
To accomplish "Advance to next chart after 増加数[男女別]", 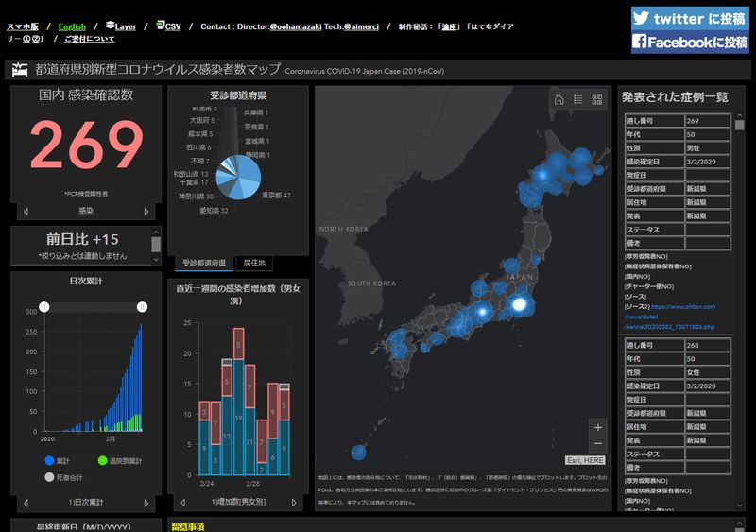I will (x=303, y=502).
